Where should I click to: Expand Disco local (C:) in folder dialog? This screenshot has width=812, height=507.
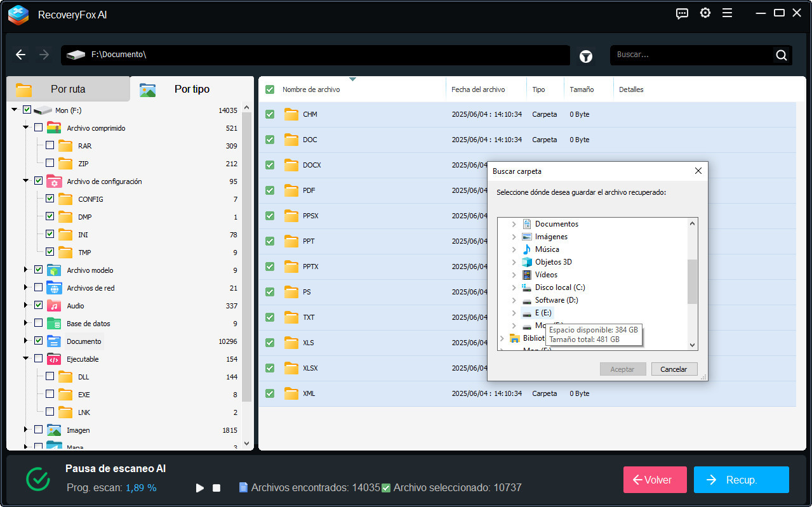[514, 287]
